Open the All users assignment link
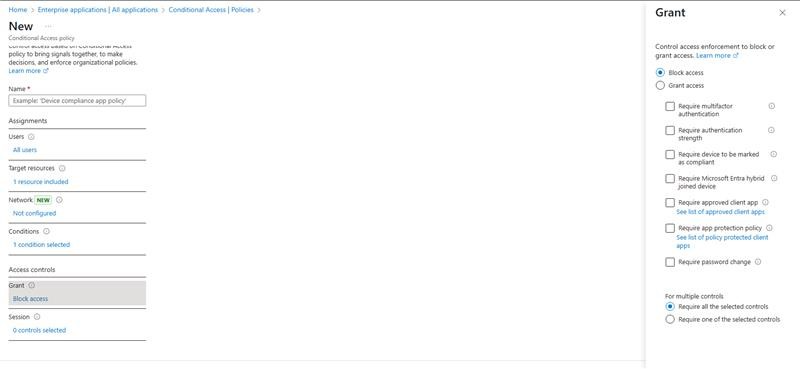Viewport: 800px width, 369px height. pos(25,150)
